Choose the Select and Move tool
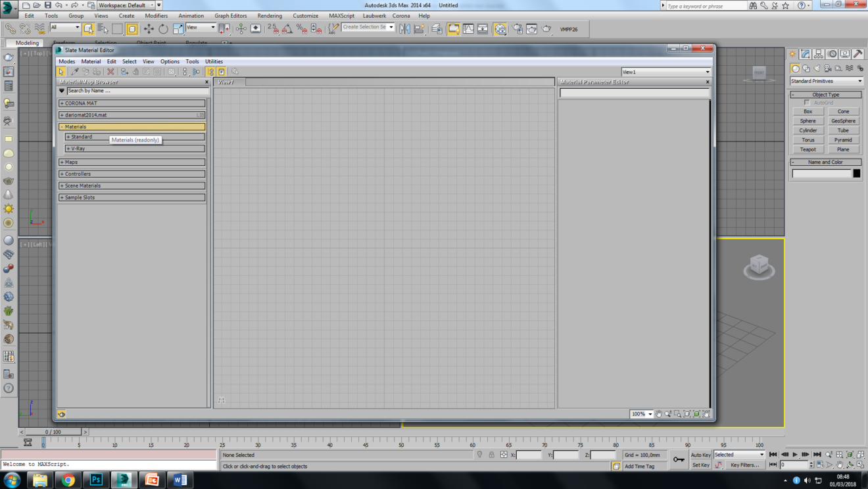 coord(149,29)
